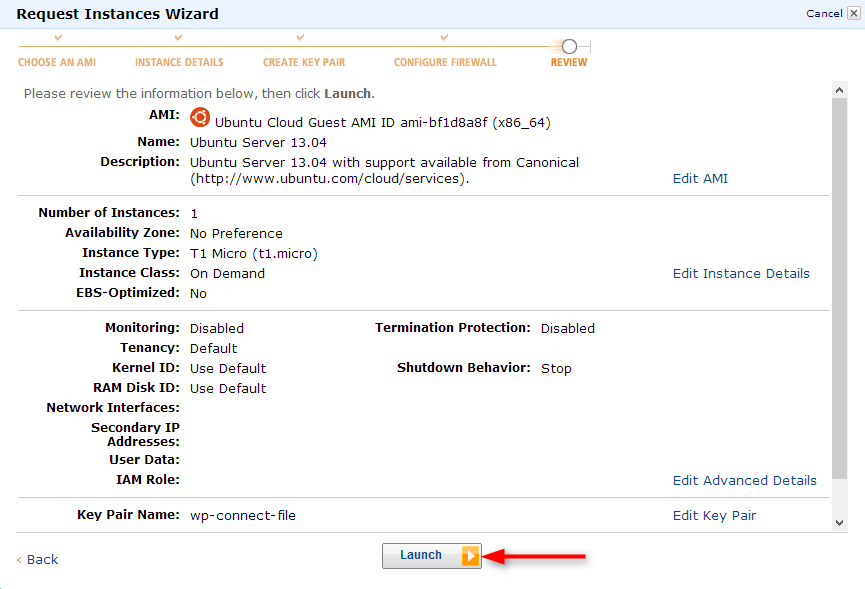Click the Network Interfaces label
Viewport: 865px width, 589px height.
[113, 408]
